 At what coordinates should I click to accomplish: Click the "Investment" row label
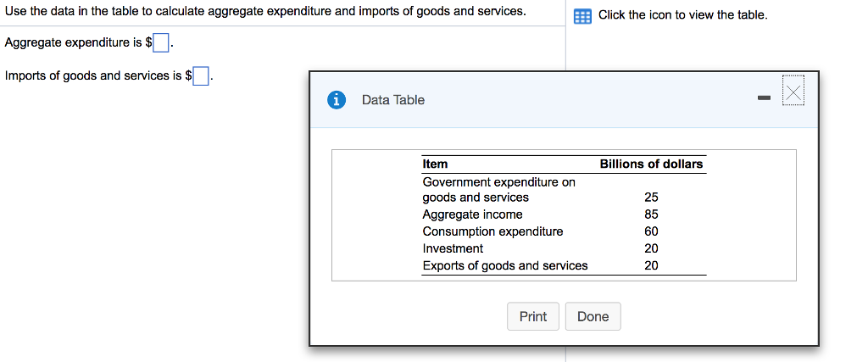[453, 248]
